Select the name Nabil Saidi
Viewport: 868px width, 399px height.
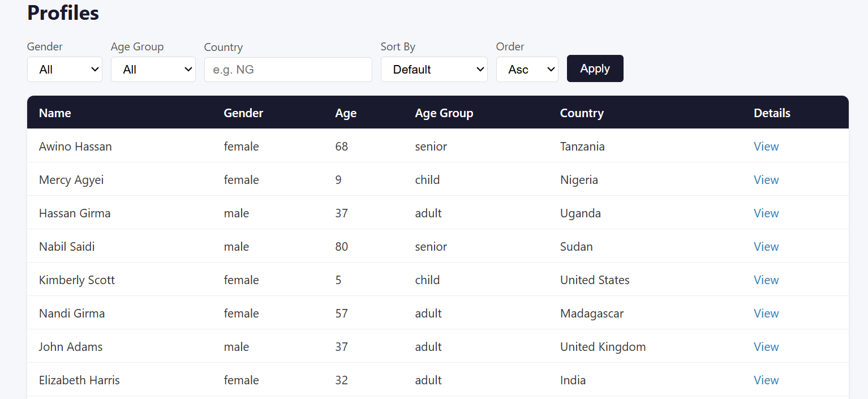67,247
